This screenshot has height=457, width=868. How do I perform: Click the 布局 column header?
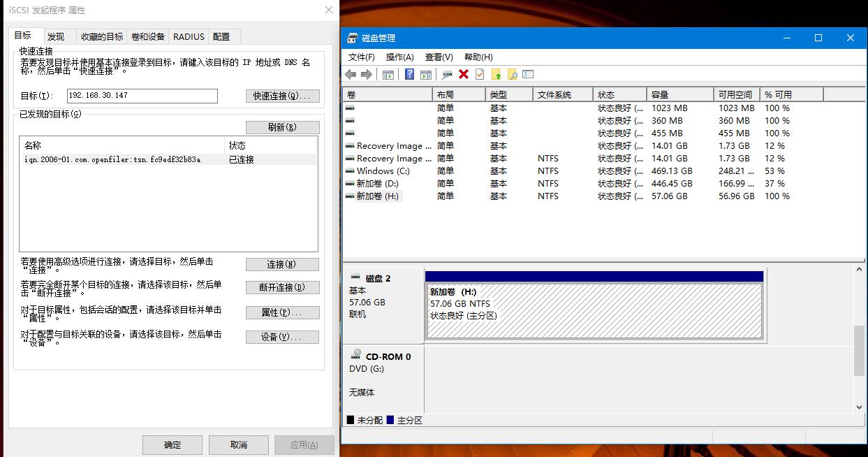click(459, 94)
